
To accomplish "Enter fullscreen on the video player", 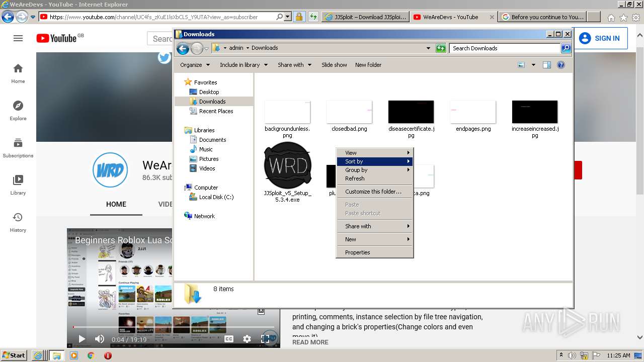I will [265, 339].
